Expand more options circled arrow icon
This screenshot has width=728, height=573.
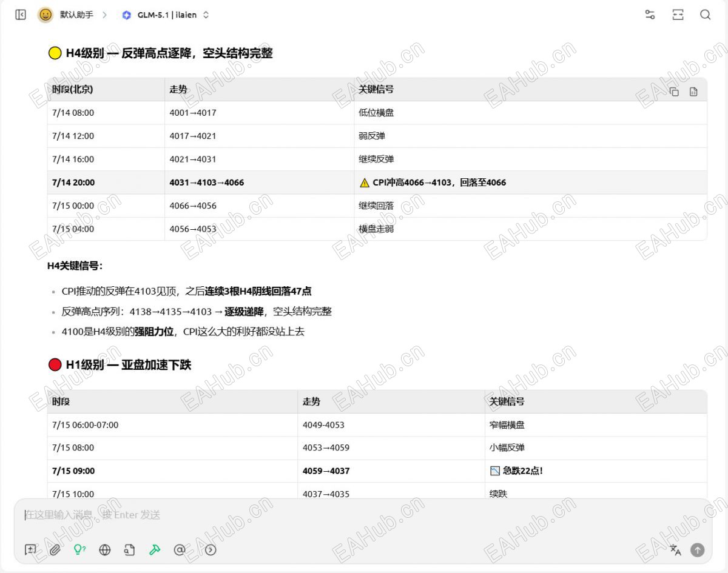pyautogui.click(x=211, y=549)
